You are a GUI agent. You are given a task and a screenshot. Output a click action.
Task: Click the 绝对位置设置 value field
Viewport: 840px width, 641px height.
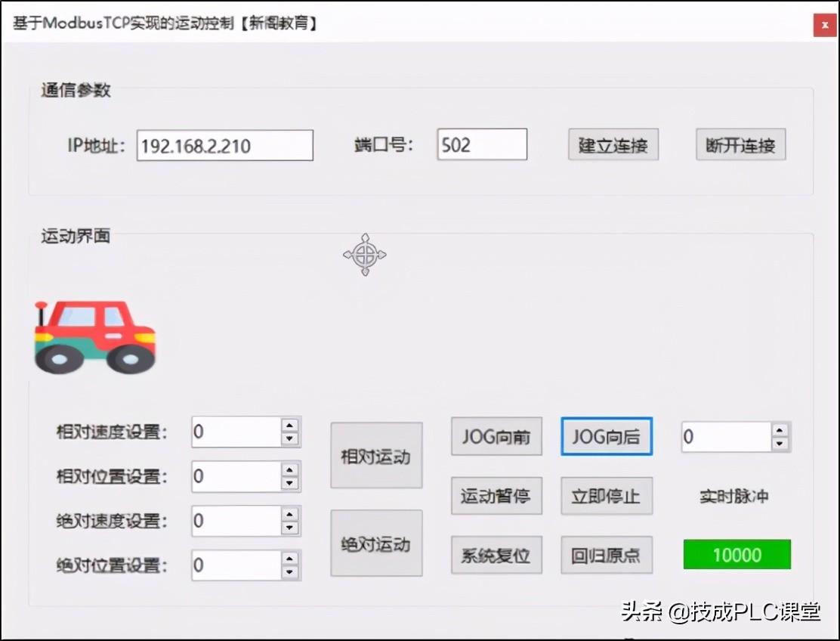236,565
